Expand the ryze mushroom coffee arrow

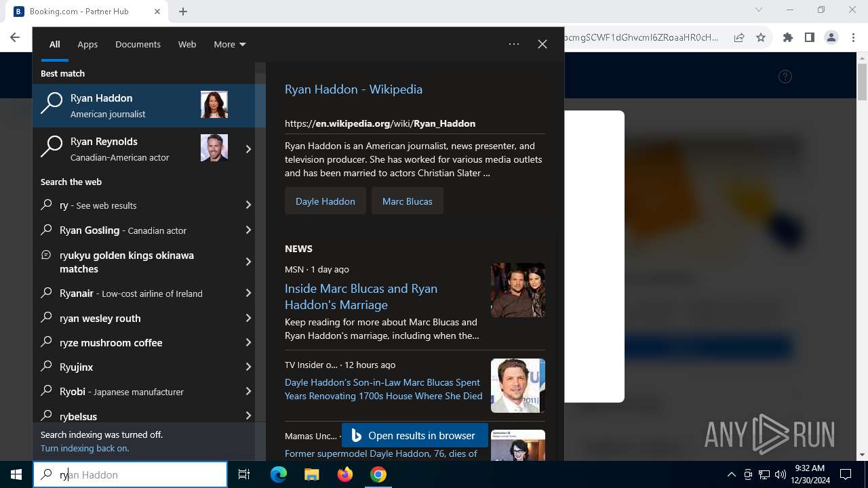pos(248,343)
